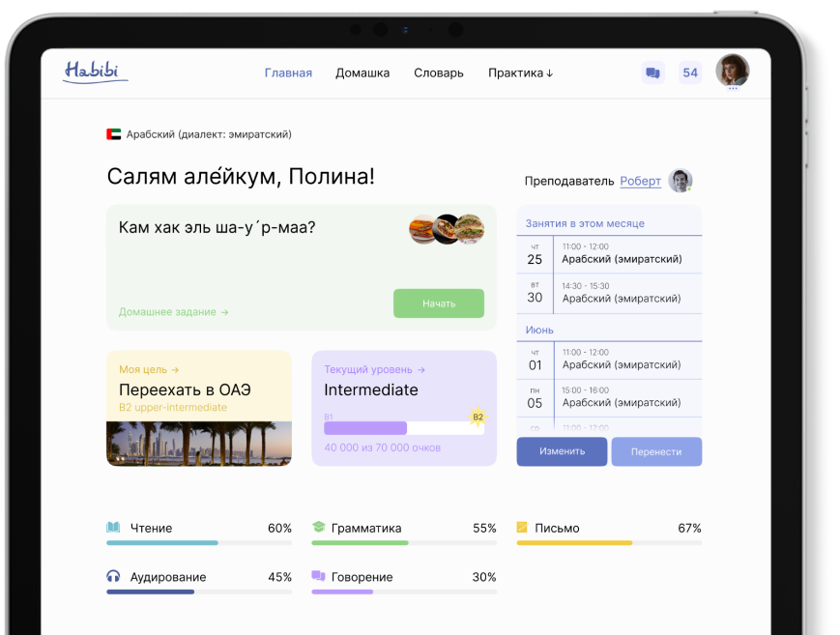Click the Dubai skyline goal image
840x635 pixels.
pyautogui.click(x=199, y=444)
